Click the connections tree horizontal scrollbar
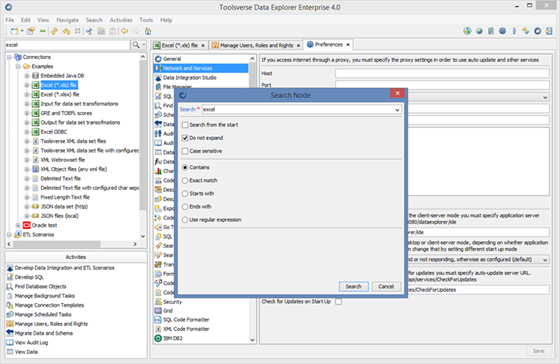 point(57,244)
